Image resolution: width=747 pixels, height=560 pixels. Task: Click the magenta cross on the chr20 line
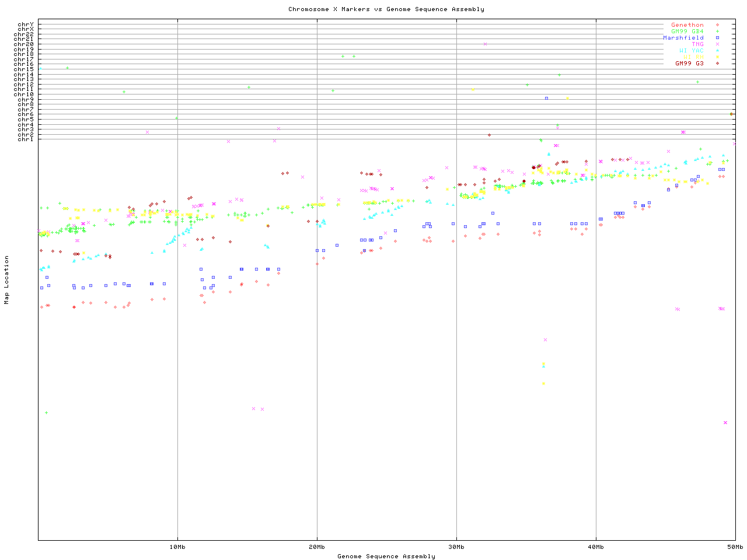(x=485, y=44)
